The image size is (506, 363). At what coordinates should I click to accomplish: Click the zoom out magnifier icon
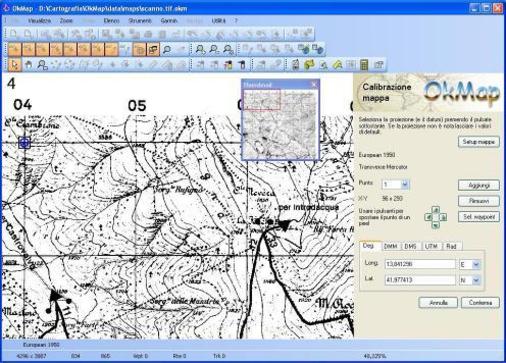pyautogui.click(x=214, y=49)
